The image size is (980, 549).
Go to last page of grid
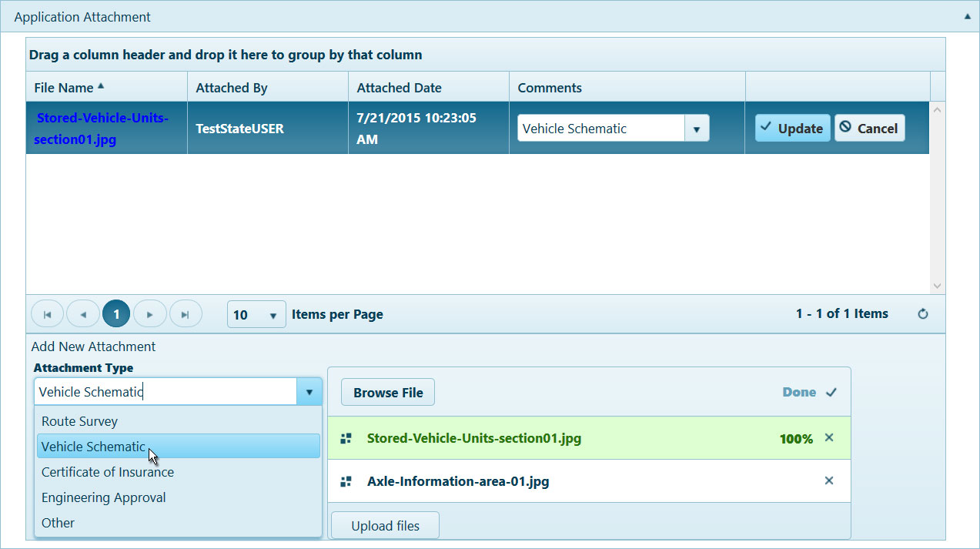point(186,314)
